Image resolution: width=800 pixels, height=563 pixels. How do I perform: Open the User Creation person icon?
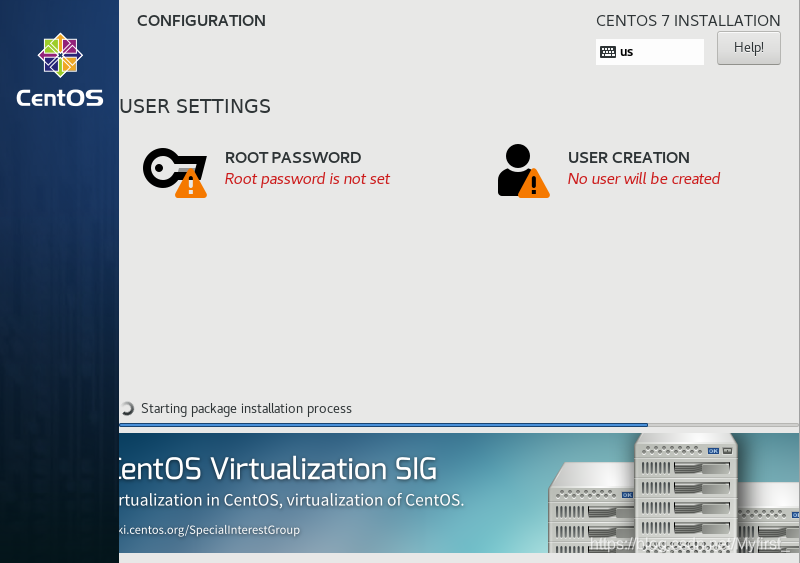(x=523, y=171)
